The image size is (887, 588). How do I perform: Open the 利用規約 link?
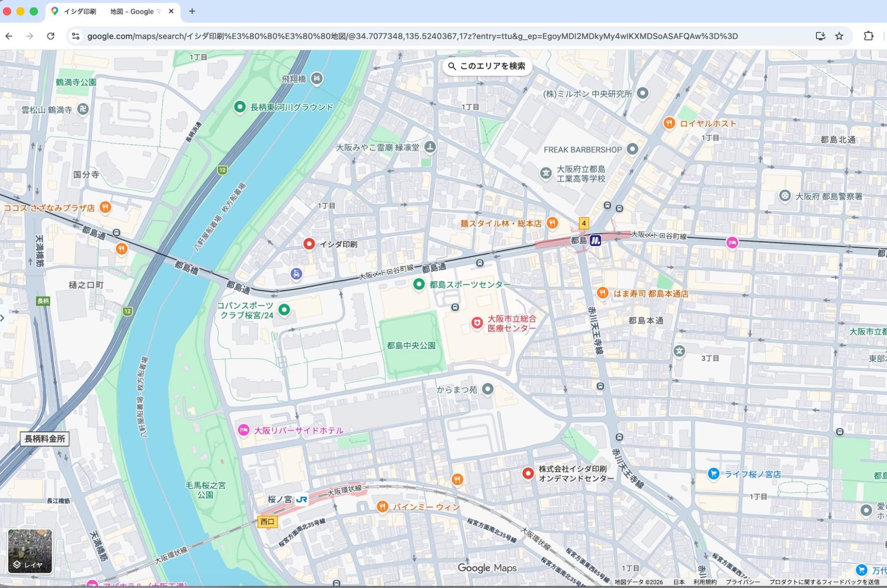(x=705, y=582)
